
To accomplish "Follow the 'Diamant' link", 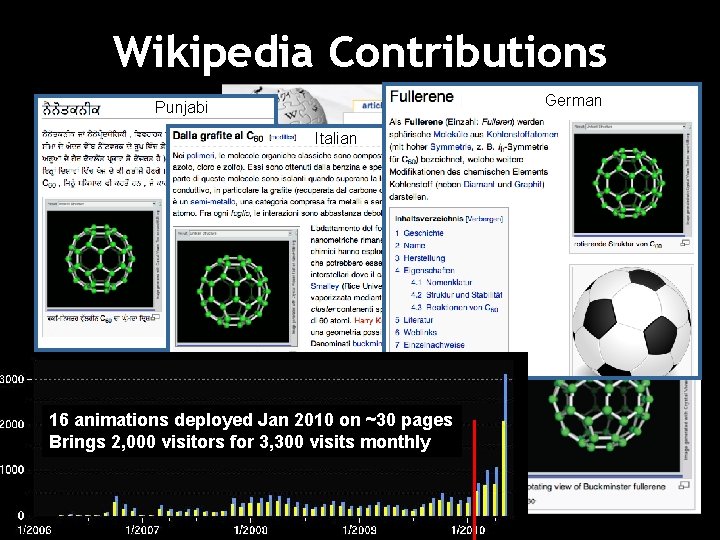I will (479, 185).
